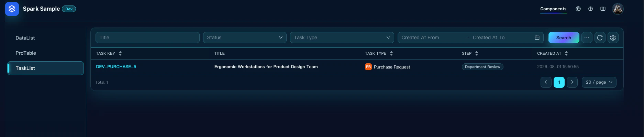Open the Components tab

553,9
